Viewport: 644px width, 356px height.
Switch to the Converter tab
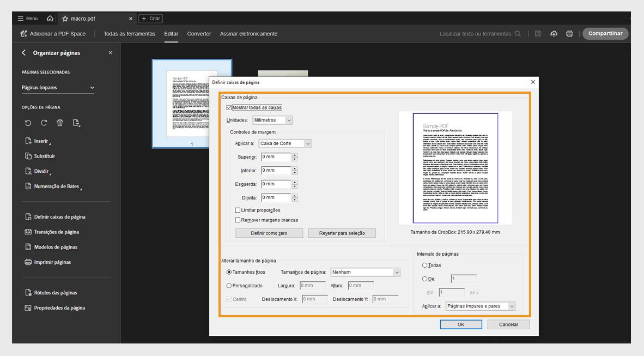199,34
